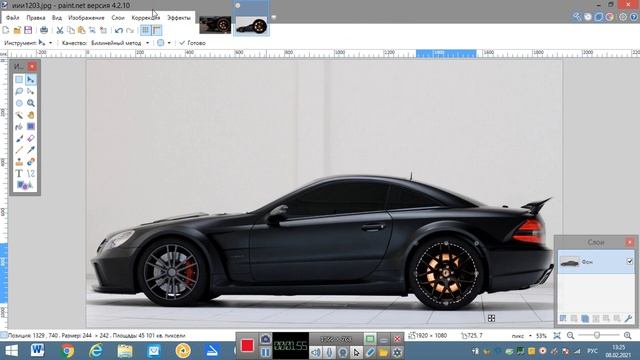Click the Готово finish button

pyautogui.click(x=192, y=42)
